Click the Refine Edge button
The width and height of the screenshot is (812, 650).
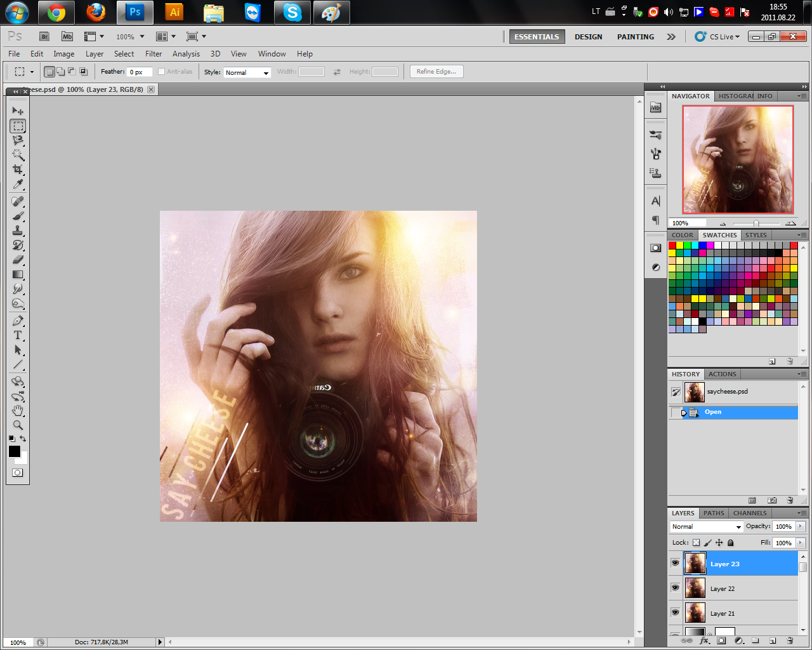436,72
